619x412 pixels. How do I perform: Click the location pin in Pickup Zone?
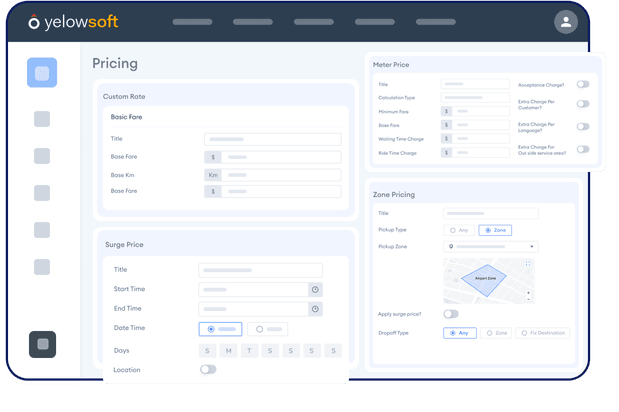click(x=452, y=246)
